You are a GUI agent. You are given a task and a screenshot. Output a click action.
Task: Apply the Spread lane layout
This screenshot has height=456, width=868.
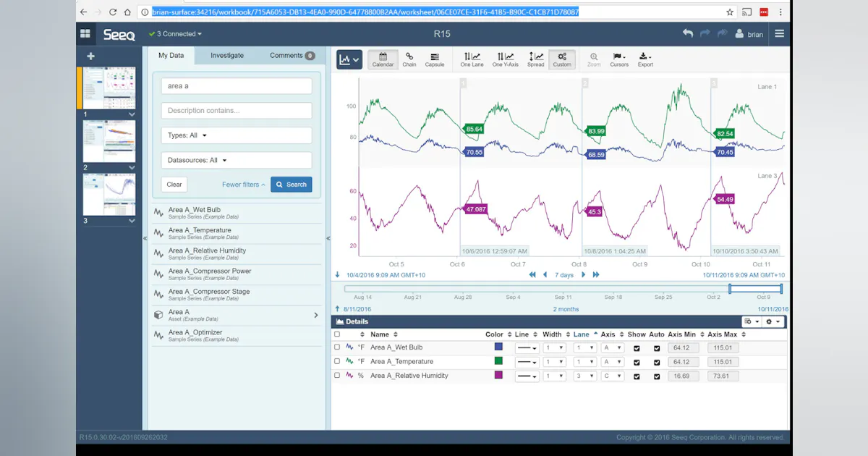click(535, 59)
